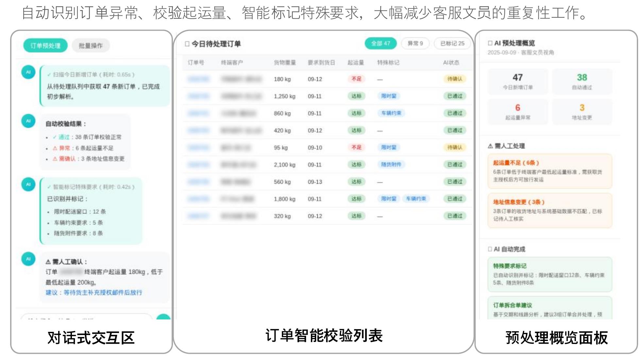The height and width of the screenshot is (358, 644).
Task: Click the 不足 badge in the 95 kg row
Action: point(356,147)
